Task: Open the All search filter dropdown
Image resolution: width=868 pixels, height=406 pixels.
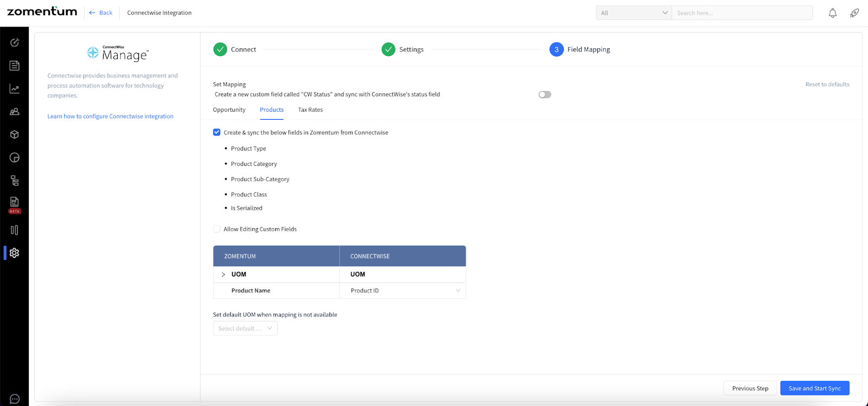Action: coord(634,13)
